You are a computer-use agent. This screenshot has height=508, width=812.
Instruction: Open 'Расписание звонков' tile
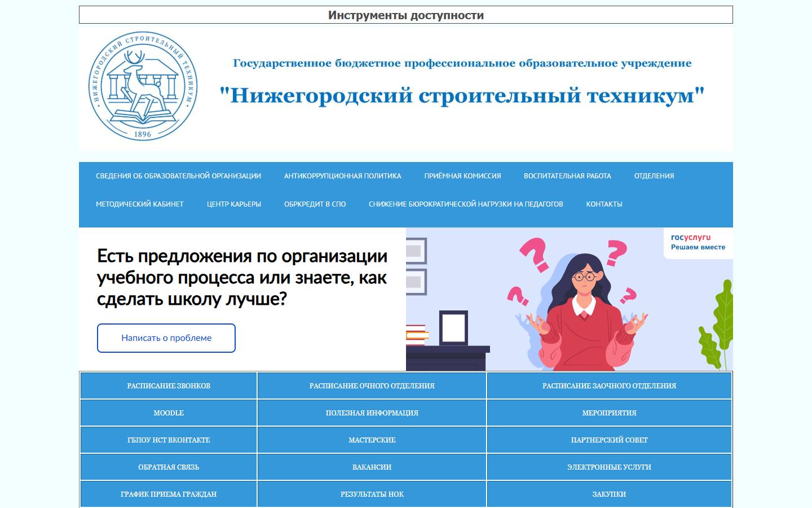pyautogui.click(x=169, y=386)
